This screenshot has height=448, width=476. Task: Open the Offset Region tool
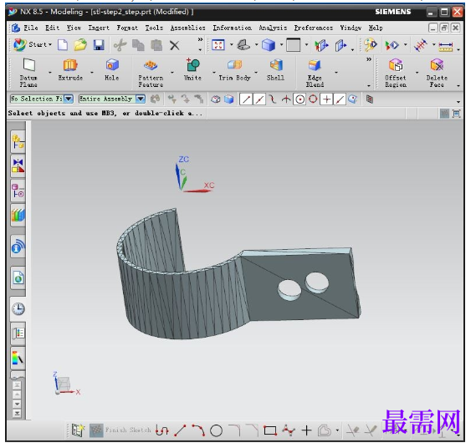tap(396, 73)
